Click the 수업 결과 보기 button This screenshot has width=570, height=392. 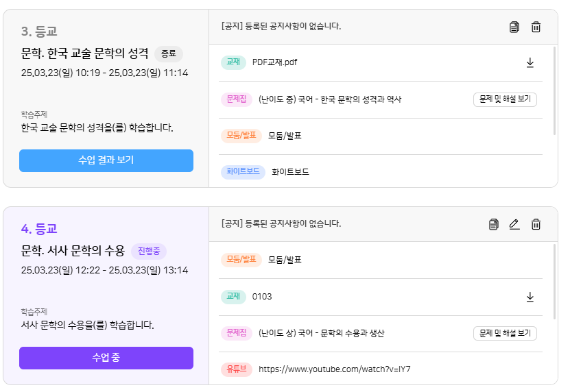point(106,160)
